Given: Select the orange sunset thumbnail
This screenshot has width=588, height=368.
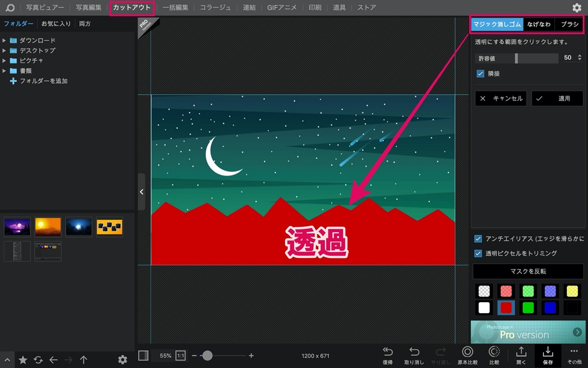Looking at the screenshot, I should pos(48,227).
